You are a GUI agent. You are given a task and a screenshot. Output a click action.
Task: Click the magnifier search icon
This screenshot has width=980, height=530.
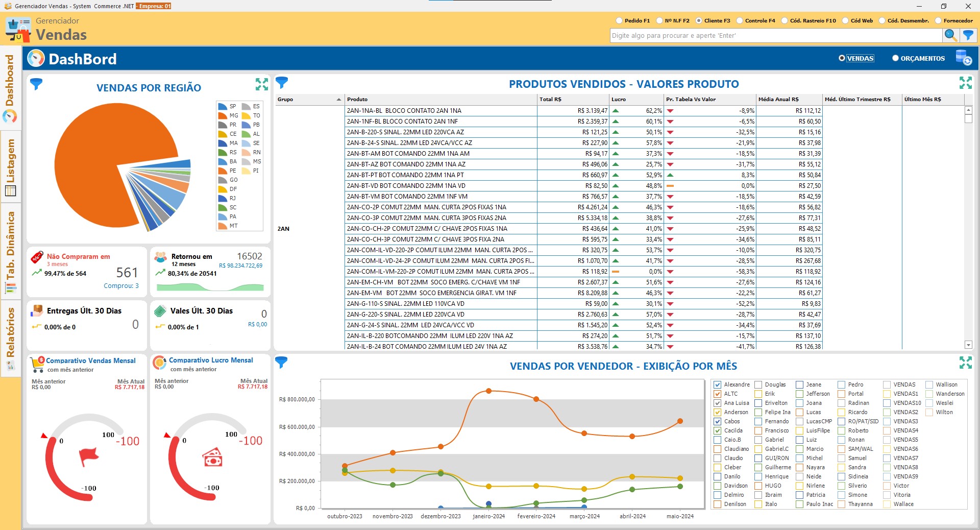950,35
